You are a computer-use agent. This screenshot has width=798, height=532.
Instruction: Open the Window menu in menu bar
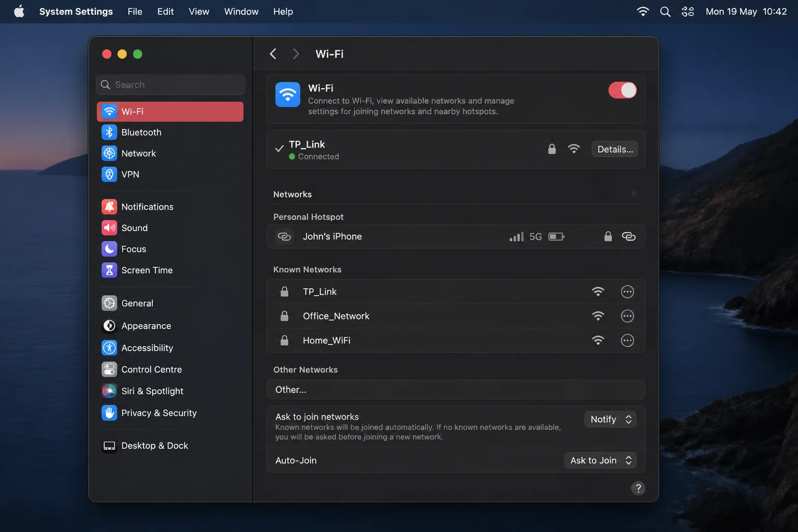click(241, 11)
